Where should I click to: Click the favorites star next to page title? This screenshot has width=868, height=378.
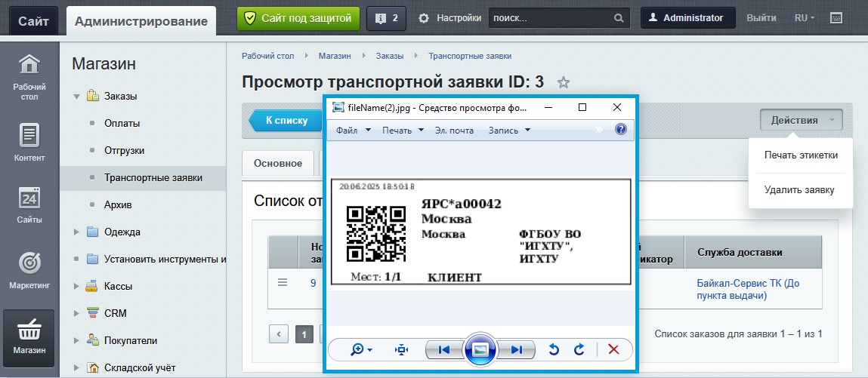(564, 82)
